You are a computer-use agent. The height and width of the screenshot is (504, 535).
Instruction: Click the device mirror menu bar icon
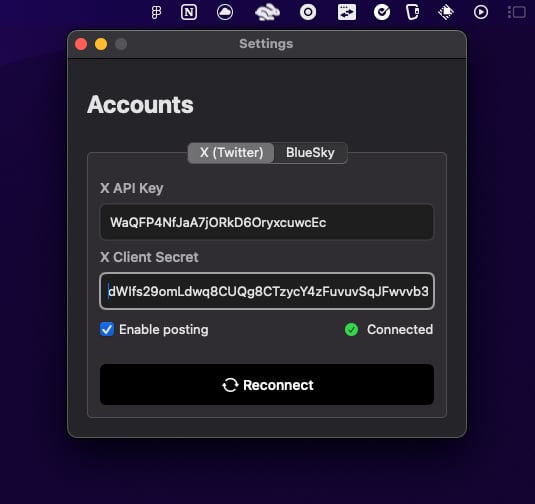(413, 12)
